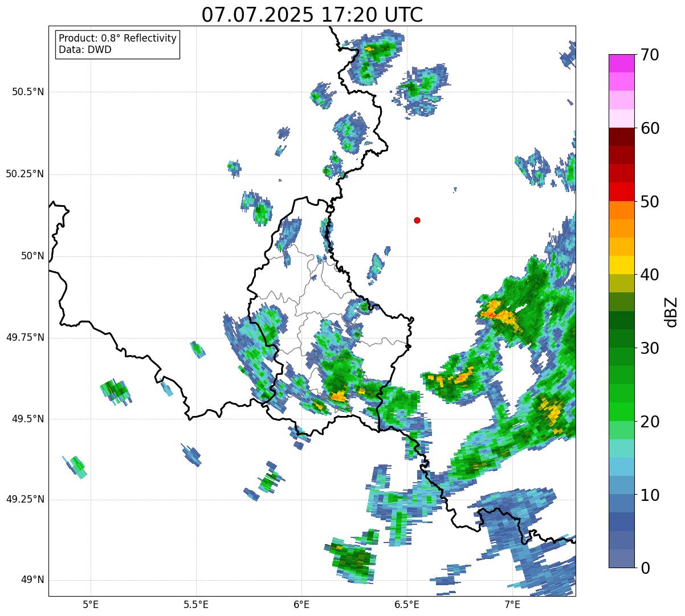685x616 pixels.
Task: Click the magenta 70 dBZ colorbar segment
Action: 621,63
